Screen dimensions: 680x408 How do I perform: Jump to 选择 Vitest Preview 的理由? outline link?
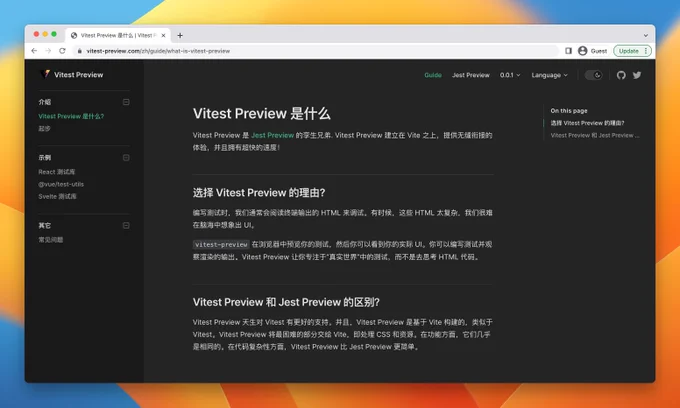(x=587, y=123)
